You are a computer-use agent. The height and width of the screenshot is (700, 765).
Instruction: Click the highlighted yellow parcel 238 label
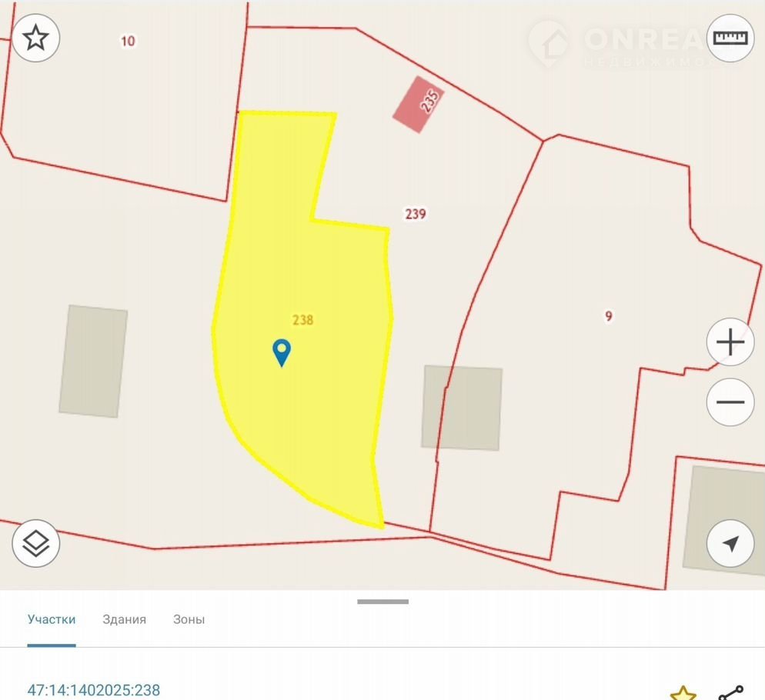pos(302,320)
